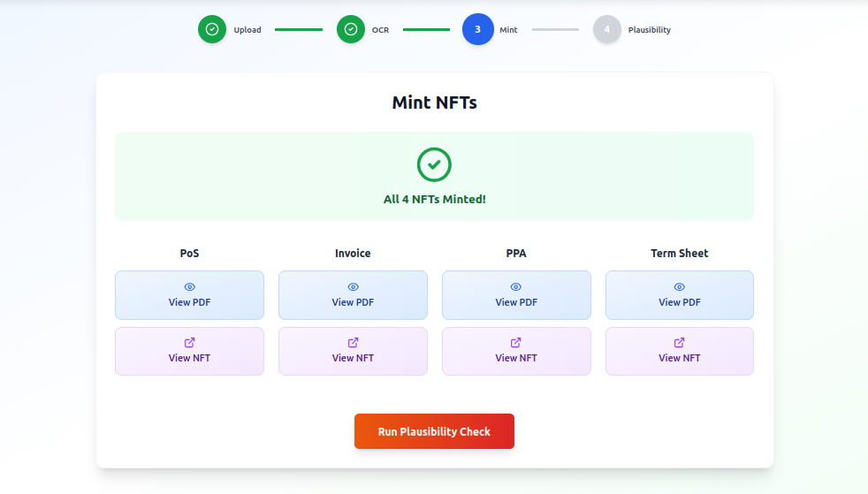
Task: Click external link icon for Invoice NFT
Action: click(353, 343)
